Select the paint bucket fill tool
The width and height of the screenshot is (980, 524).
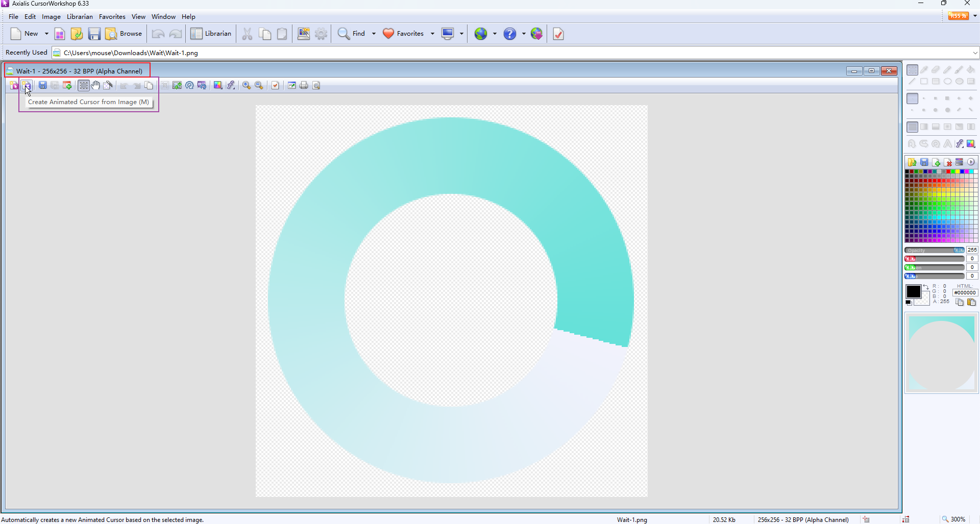click(971, 70)
